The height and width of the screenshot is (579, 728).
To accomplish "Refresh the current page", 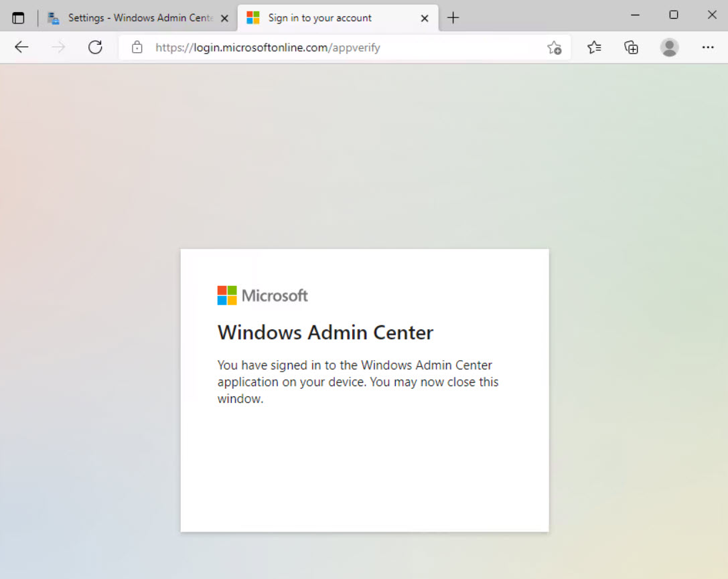I will click(x=95, y=47).
